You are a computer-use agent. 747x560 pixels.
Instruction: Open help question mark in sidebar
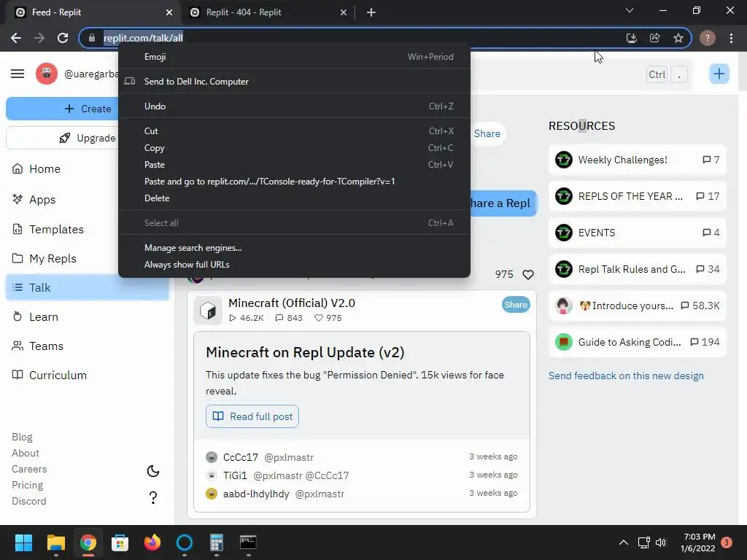(x=153, y=497)
